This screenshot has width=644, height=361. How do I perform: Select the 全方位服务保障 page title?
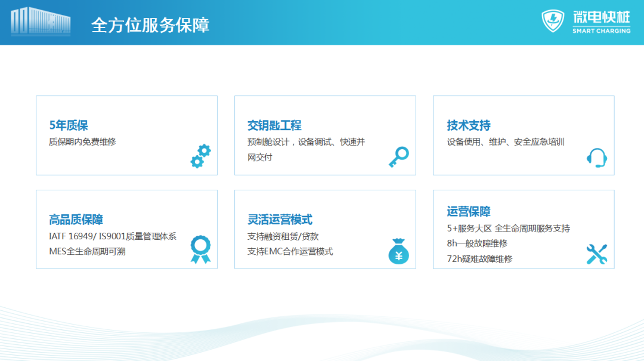150,25
